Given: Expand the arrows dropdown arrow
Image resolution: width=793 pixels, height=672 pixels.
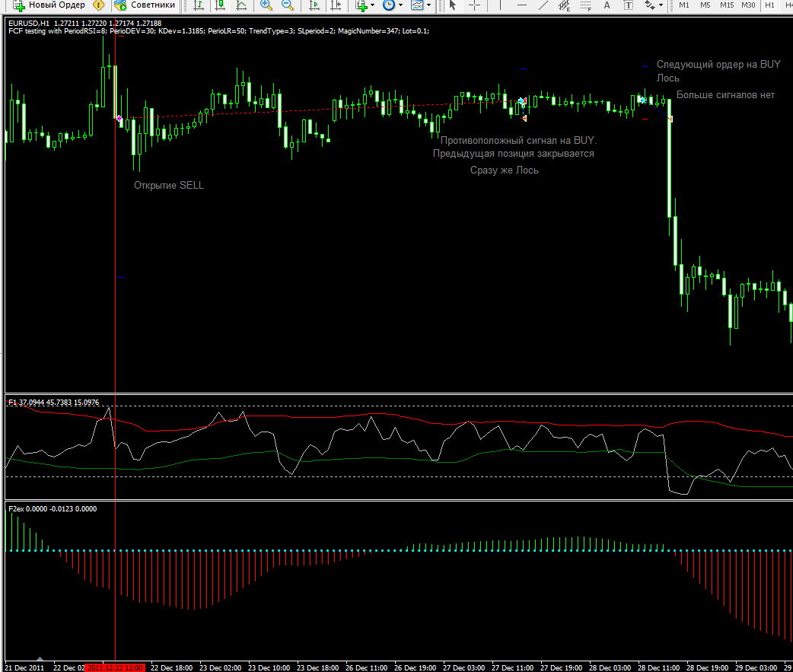Looking at the screenshot, I should pos(661,5).
